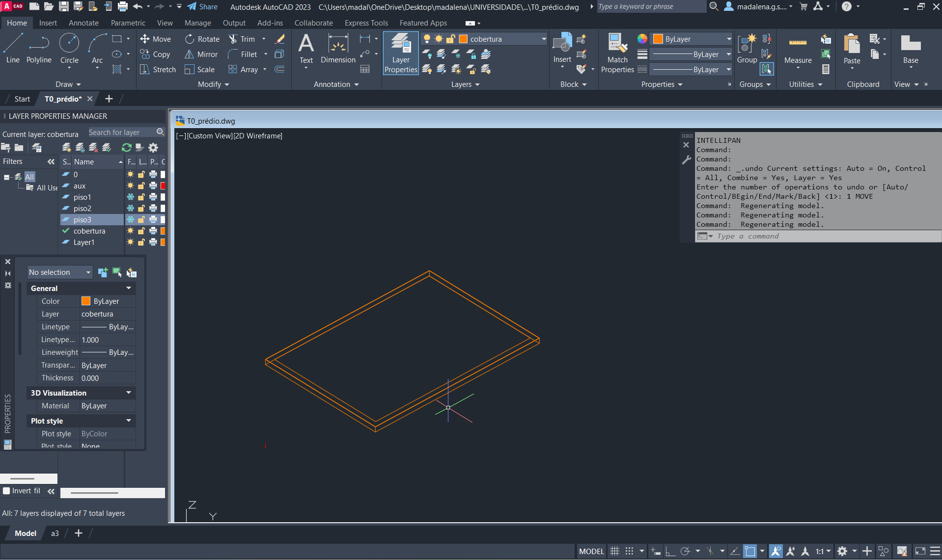Toggle grid display in status bar
This screenshot has width=942, height=560.
[614, 551]
